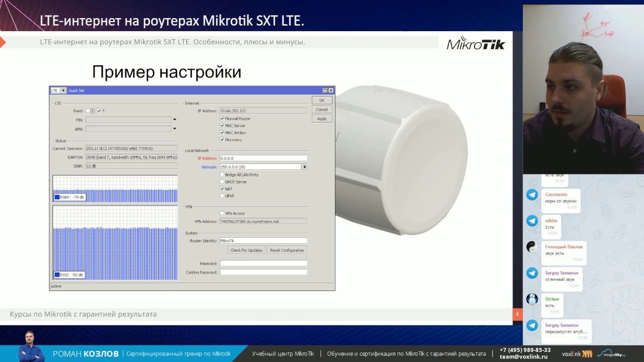Click the message 'норм со звуком'
Viewport: 644px width, 362px height.
pos(560,201)
